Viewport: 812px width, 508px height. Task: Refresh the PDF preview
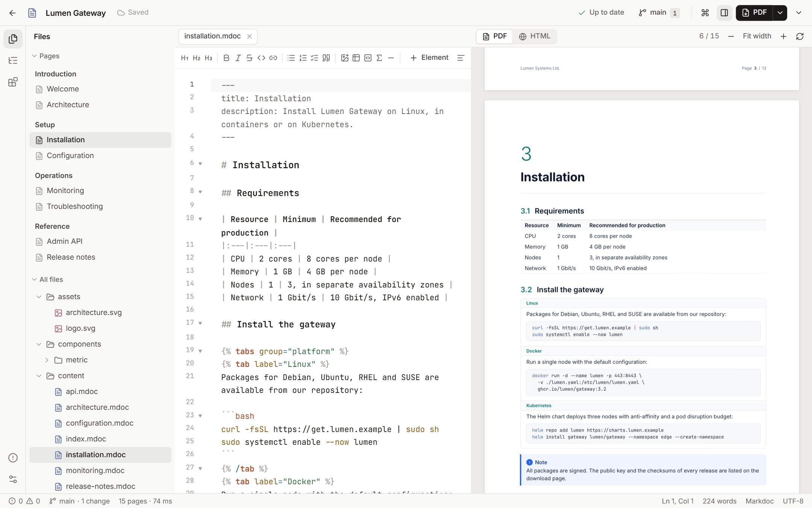click(800, 36)
